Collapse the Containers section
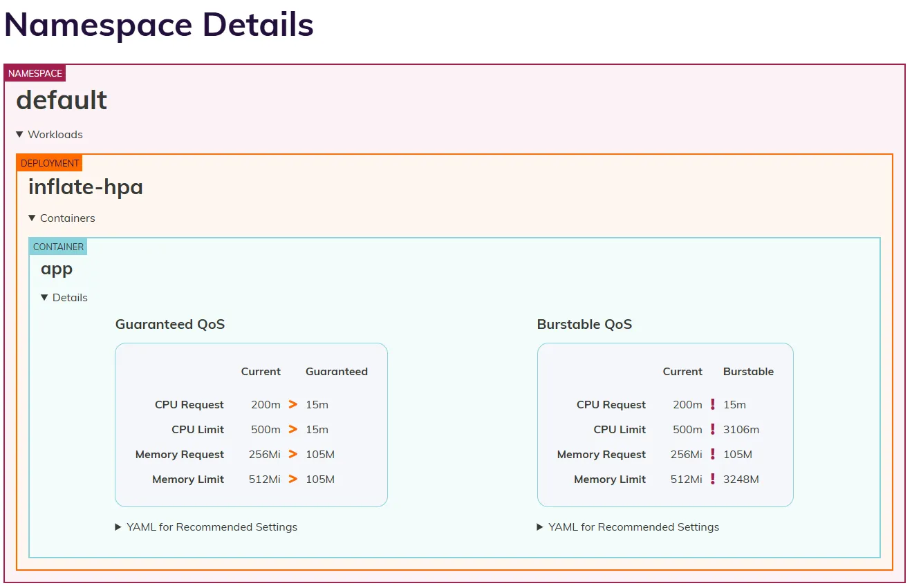Screen dimensions: 912x588 (62, 218)
